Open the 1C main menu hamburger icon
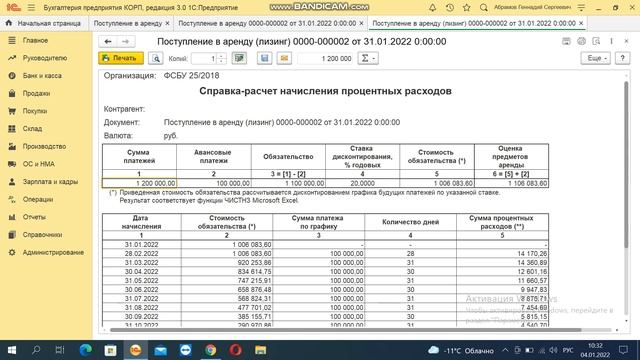640x360 pixels. click(31, 7)
